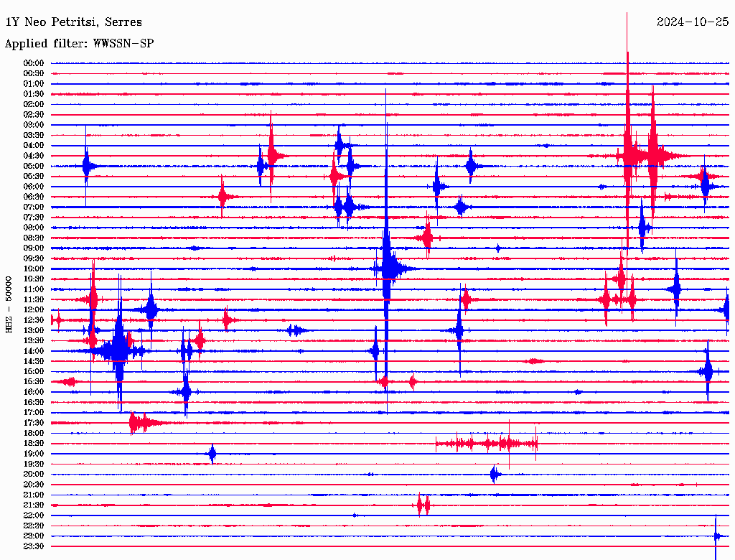Viewport: 735px width, 560px height.
Task: Click the station title "1Y Neo Petritsi, Serres"
Action: pos(74,22)
